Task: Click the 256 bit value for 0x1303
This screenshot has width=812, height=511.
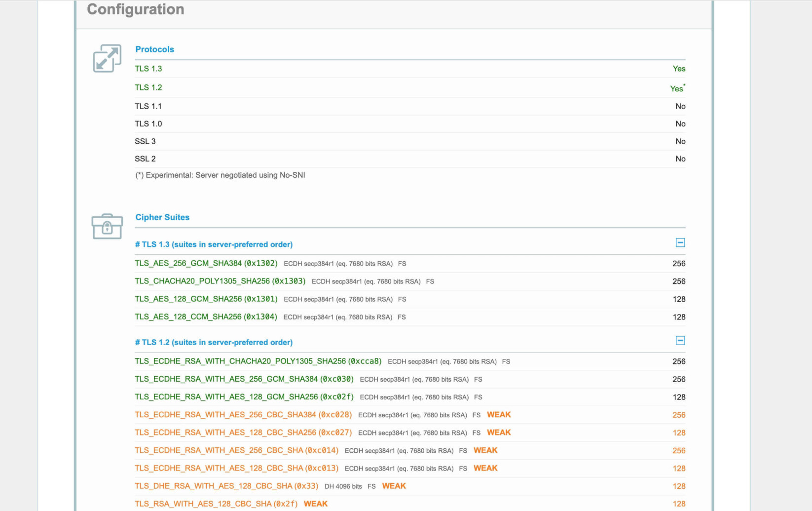Action: point(679,281)
